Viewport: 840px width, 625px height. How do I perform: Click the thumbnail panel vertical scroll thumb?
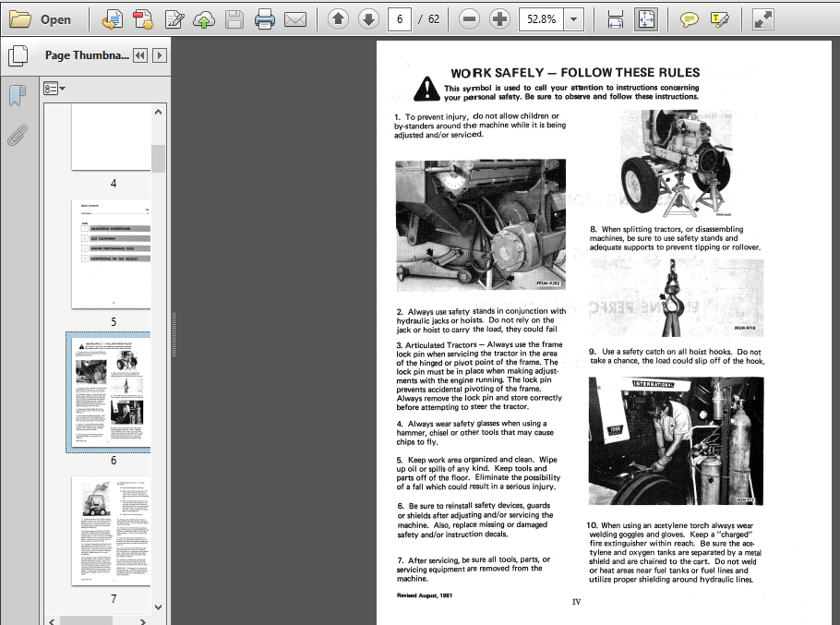158,159
